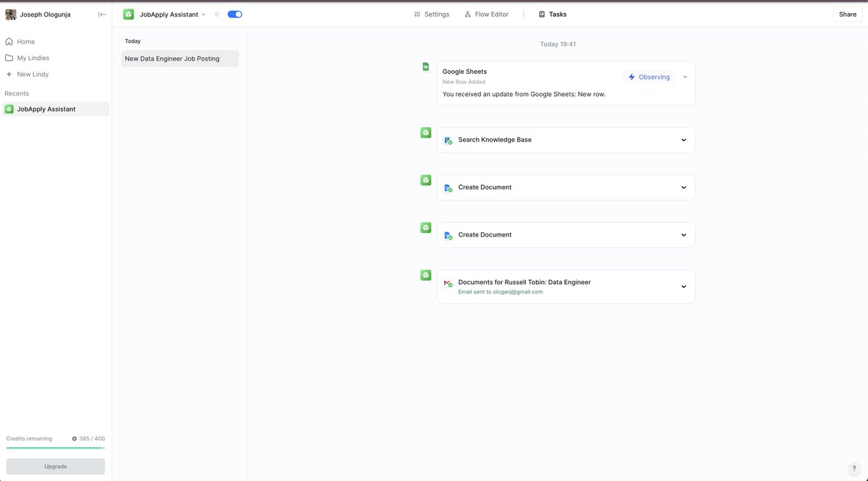Click the Credits remaining label
The width and height of the screenshot is (868, 481).
(29, 438)
